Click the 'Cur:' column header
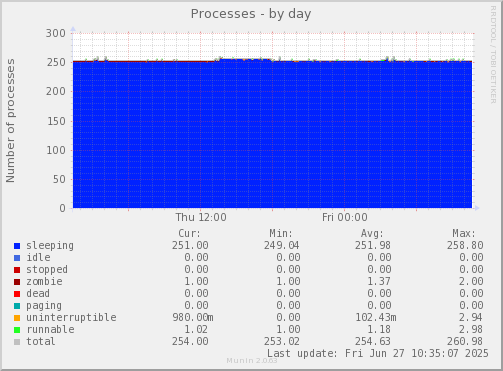503x371 pixels. point(190,233)
